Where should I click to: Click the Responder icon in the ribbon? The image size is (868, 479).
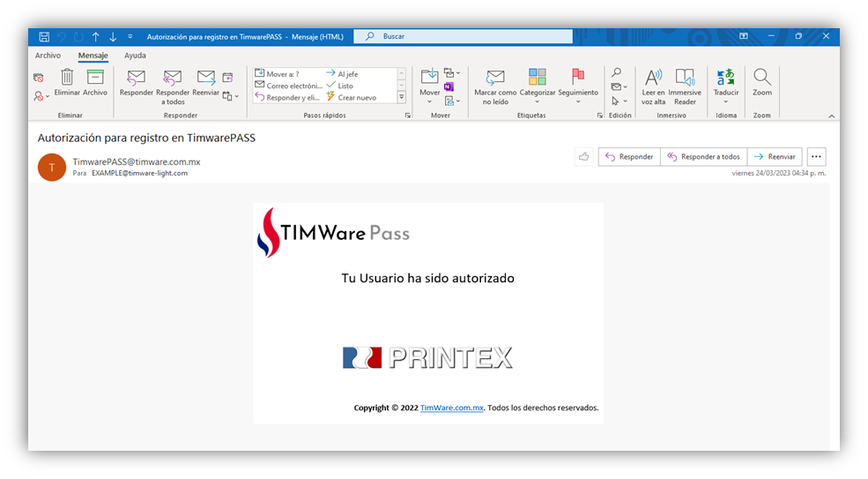click(x=137, y=83)
